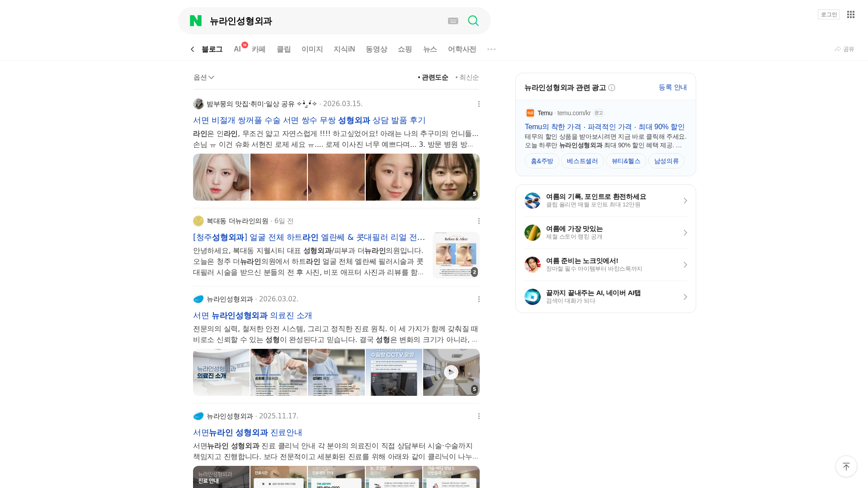The height and width of the screenshot is (488, 868).
Task: Click the 공유 share button
Action: click(844, 49)
